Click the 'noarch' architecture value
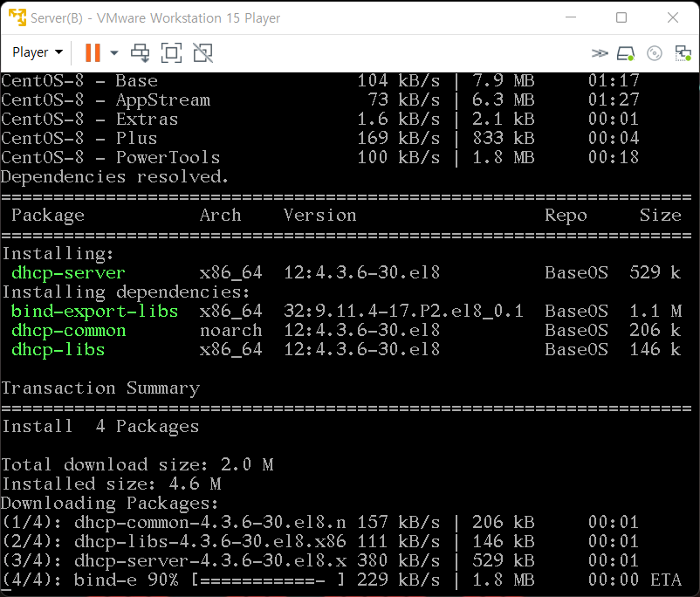700x597 pixels. click(230, 331)
